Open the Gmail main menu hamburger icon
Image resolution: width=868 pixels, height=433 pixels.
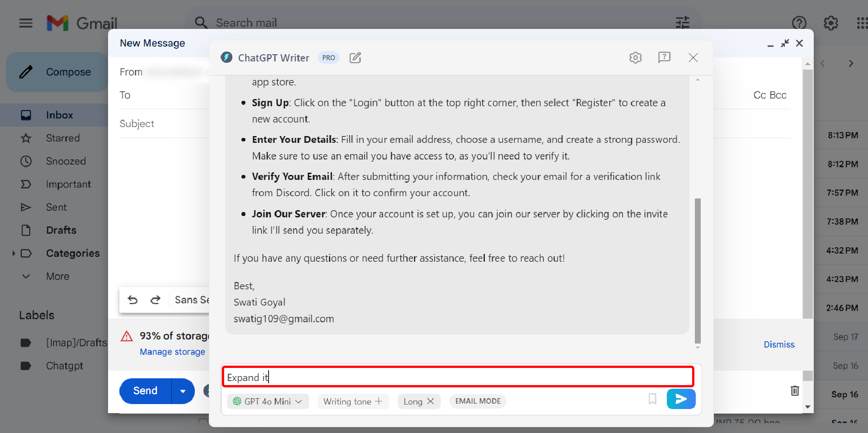click(x=26, y=23)
